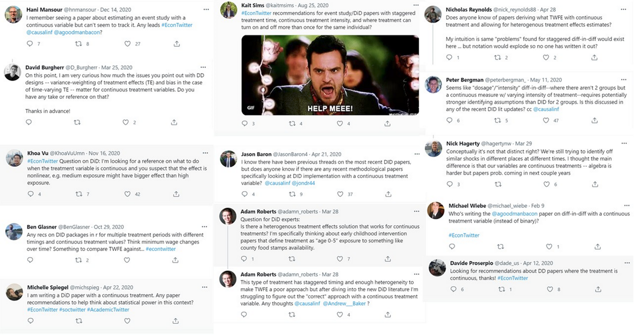
Task: Open more options on Nicholas Reynolds's tweet
Action: (623, 9)
